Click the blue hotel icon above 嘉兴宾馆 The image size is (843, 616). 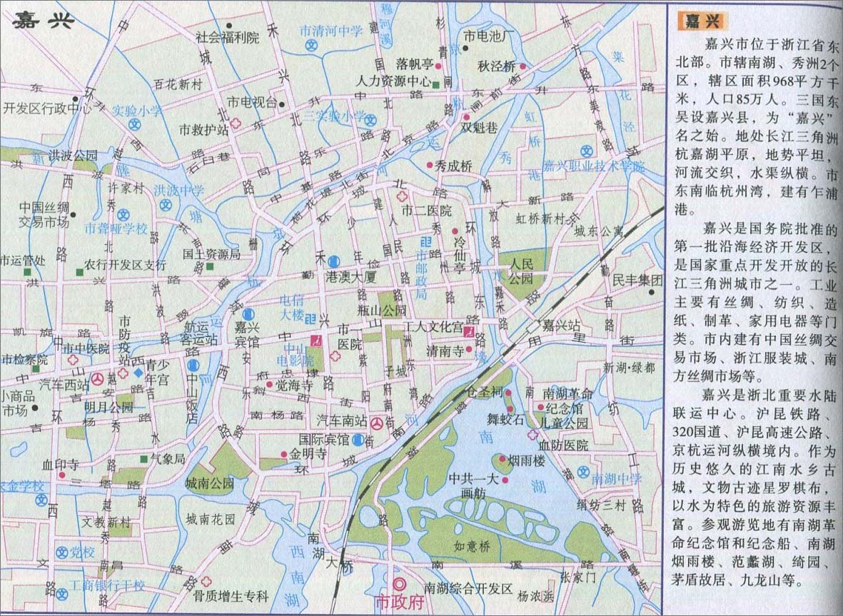click(x=247, y=313)
